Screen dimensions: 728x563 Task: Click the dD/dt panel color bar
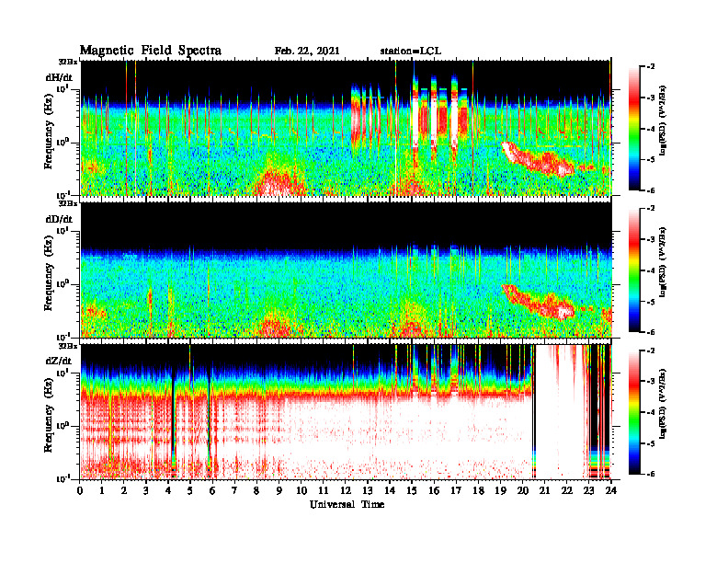[x=633, y=270]
